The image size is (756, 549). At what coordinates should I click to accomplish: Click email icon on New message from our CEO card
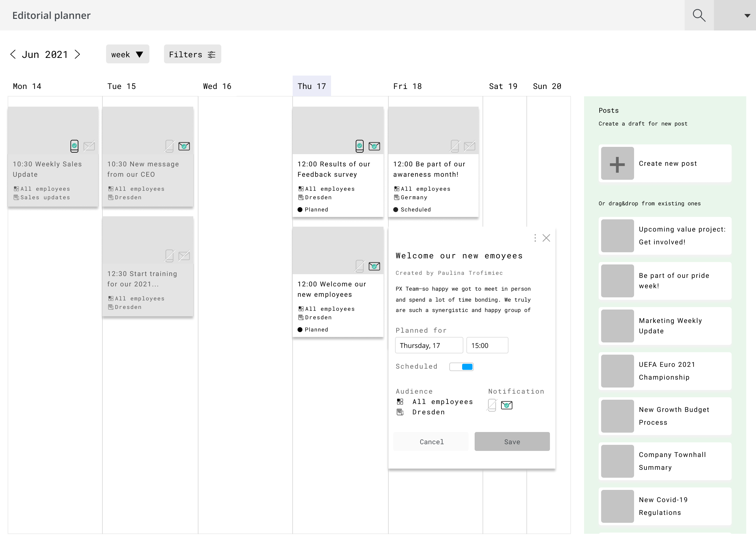(184, 146)
